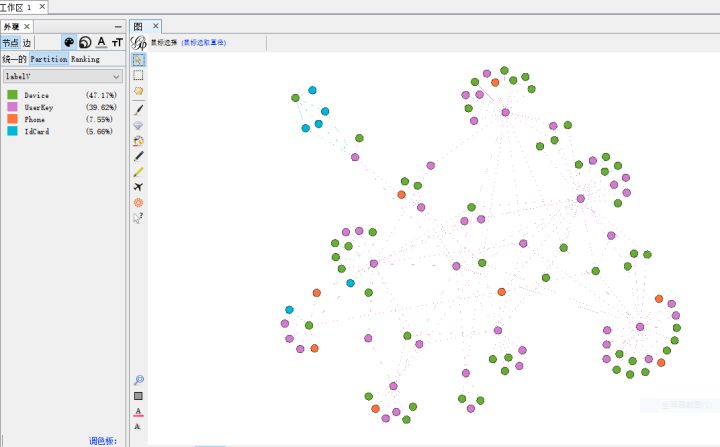Close the 工作区 1 workspace tab
The height and width of the screenshot is (447, 720).
[x=42, y=6]
